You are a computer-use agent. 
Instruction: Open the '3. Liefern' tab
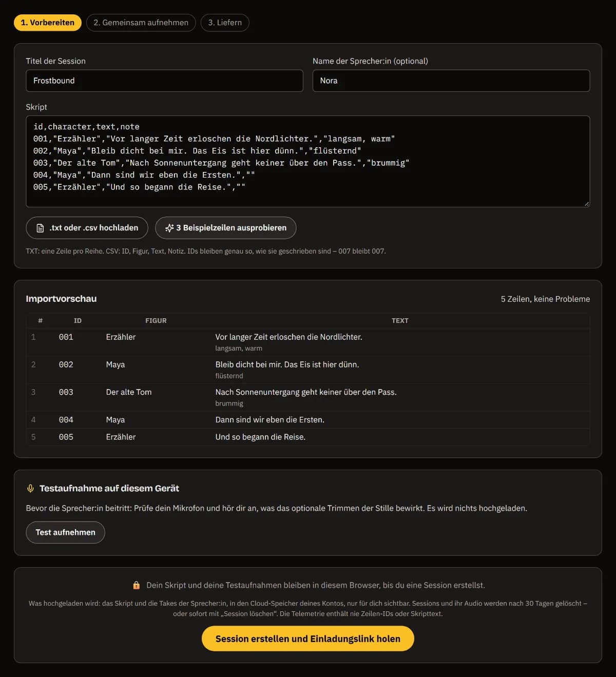tap(225, 23)
